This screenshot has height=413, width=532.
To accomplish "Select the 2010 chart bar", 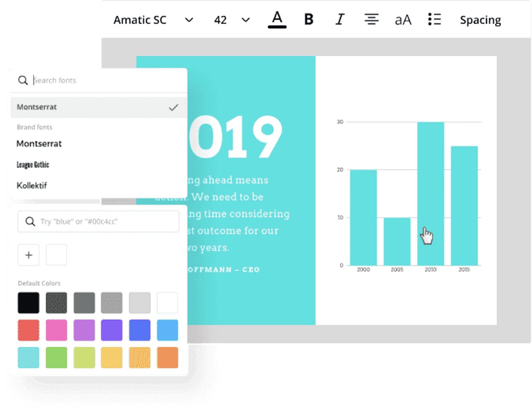I will tap(431, 194).
